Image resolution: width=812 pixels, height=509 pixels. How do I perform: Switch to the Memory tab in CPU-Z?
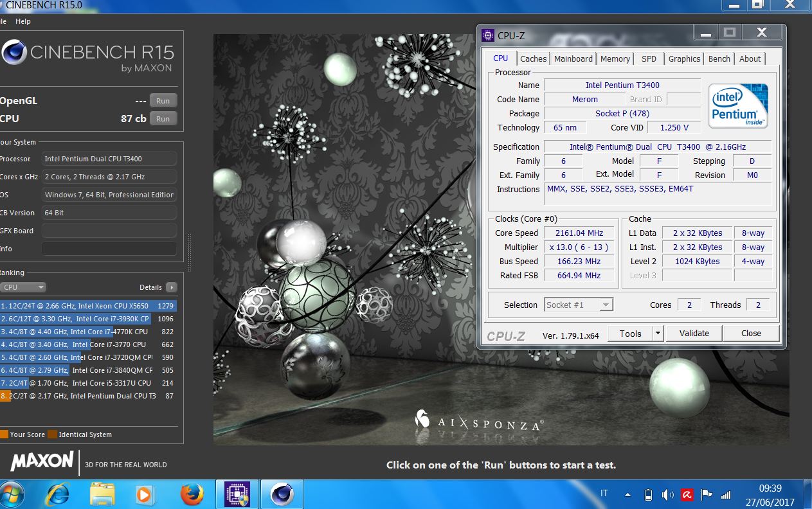click(x=615, y=58)
